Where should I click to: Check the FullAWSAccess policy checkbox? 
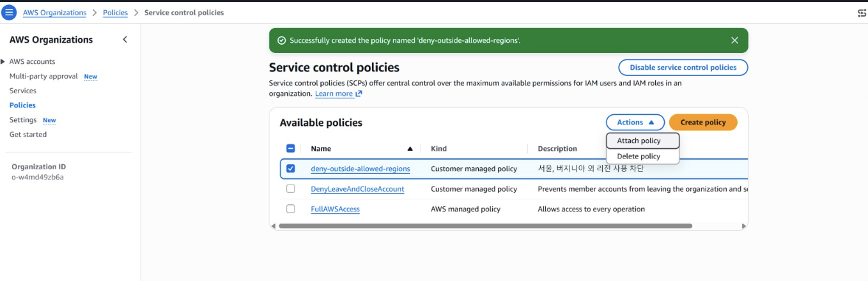(290, 208)
